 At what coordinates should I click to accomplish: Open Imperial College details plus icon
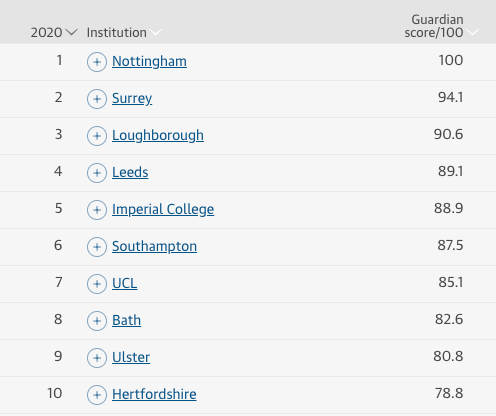[97, 210]
